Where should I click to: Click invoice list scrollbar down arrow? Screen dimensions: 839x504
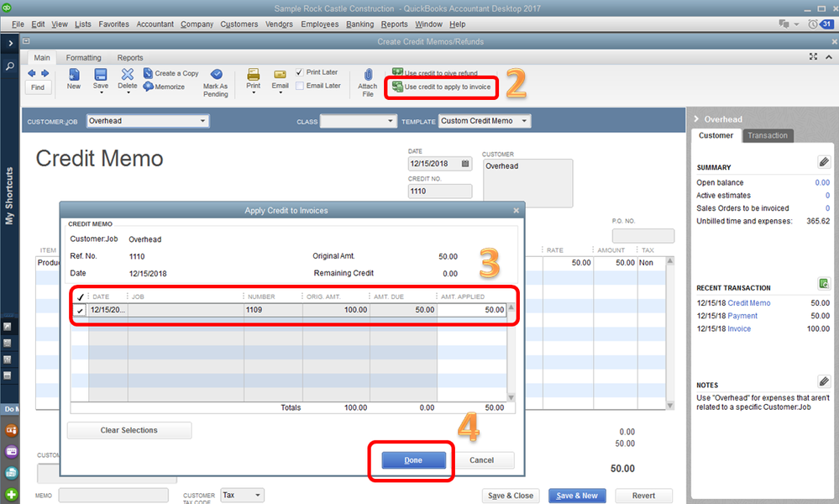(x=511, y=397)
